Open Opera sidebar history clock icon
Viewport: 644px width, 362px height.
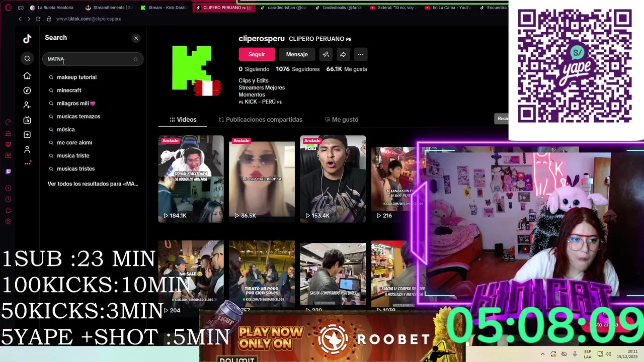8,199
